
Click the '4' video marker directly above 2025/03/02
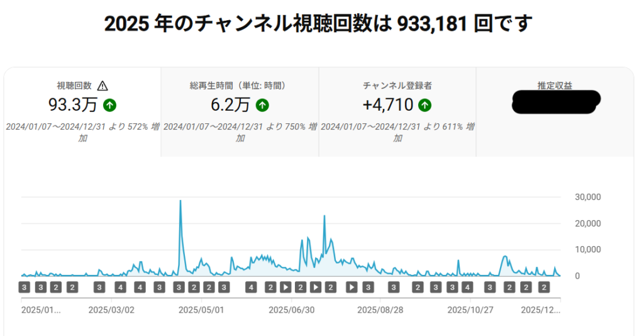pos(121,288)
